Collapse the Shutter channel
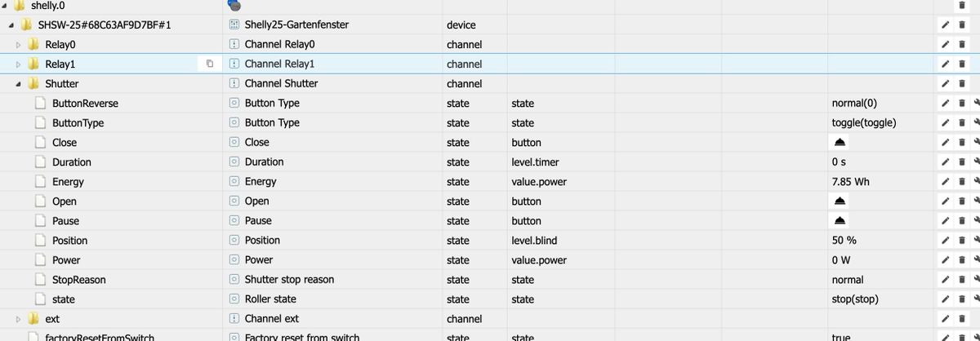The width and height of the screenshot is (980, 341). (x=19, y=83)
